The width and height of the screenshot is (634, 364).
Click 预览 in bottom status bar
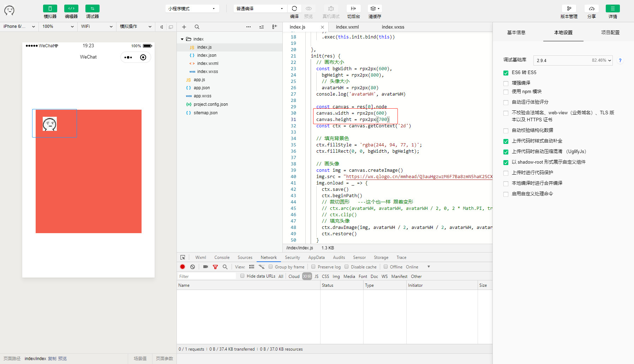click(x=62, y=359)
